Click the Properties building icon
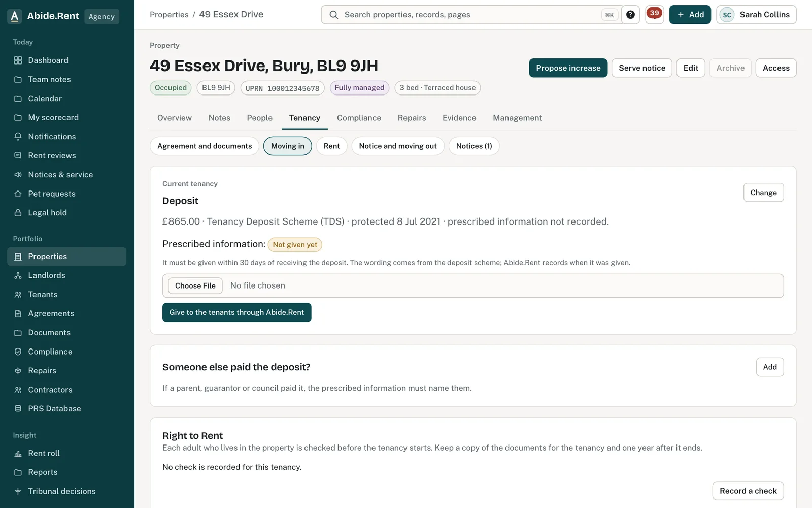Image resolution: width=812 pixels, height=508 pixels. tap(18, 257)
